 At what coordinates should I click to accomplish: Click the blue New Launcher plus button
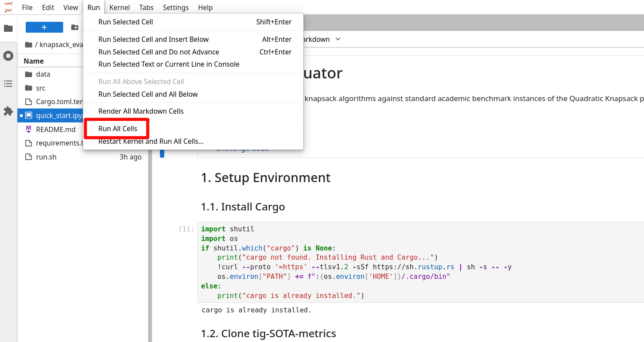click(44, 27)
